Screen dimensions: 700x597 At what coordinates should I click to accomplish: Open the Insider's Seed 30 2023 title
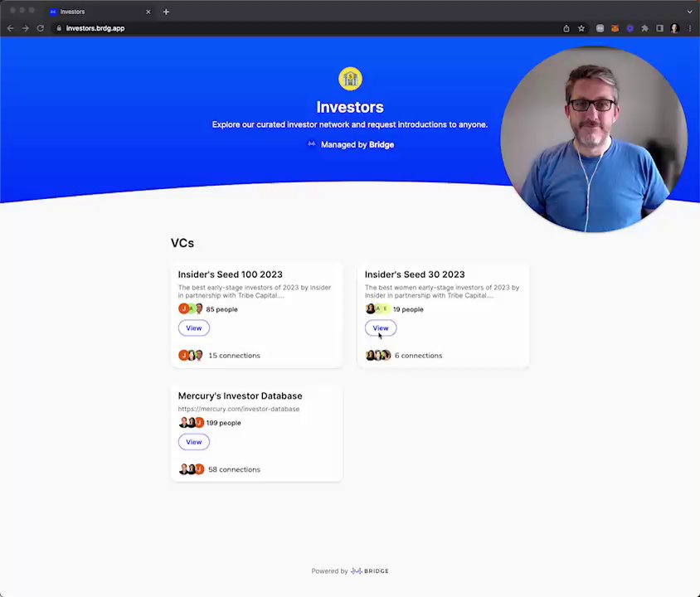point(415,274)
